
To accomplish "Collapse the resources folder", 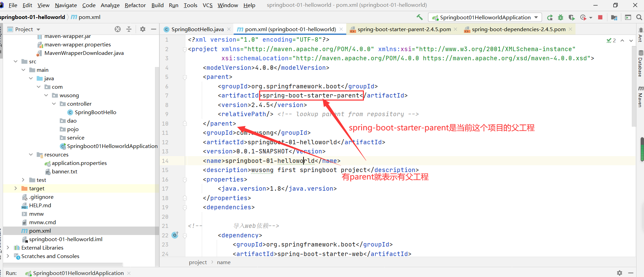I will 31,154.
